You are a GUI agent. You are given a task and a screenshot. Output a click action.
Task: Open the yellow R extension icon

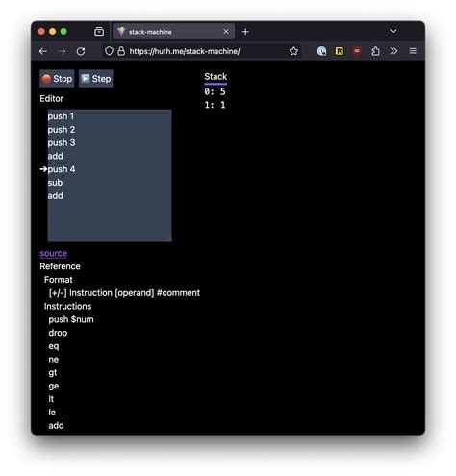339,51
